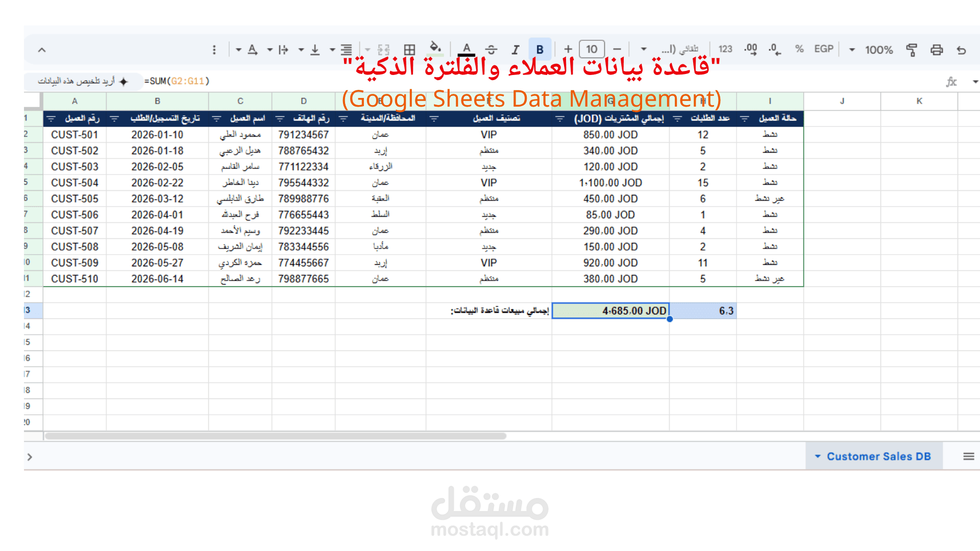Apply EGP currency format
980x551 pixels.
pyautogui.click(x=823, y=49)
